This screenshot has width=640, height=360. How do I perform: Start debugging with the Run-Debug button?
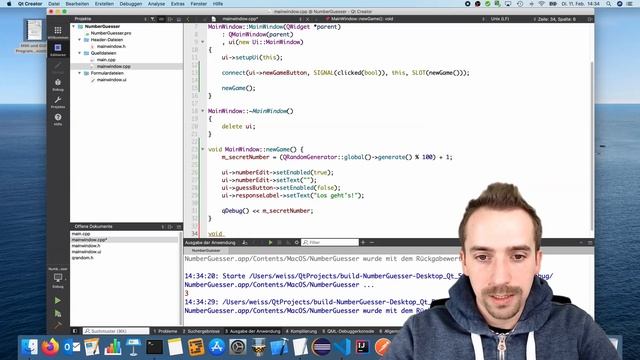pos(58,313)
